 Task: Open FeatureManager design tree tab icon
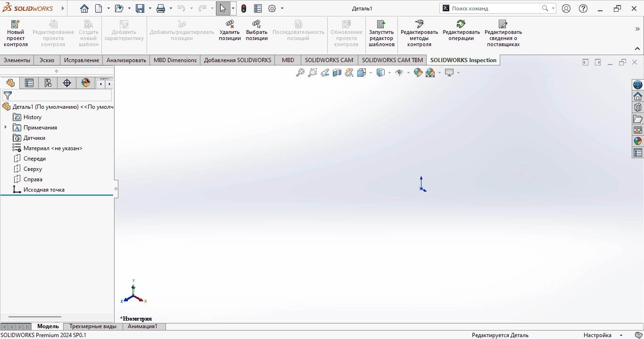click(x=10, y=83)
